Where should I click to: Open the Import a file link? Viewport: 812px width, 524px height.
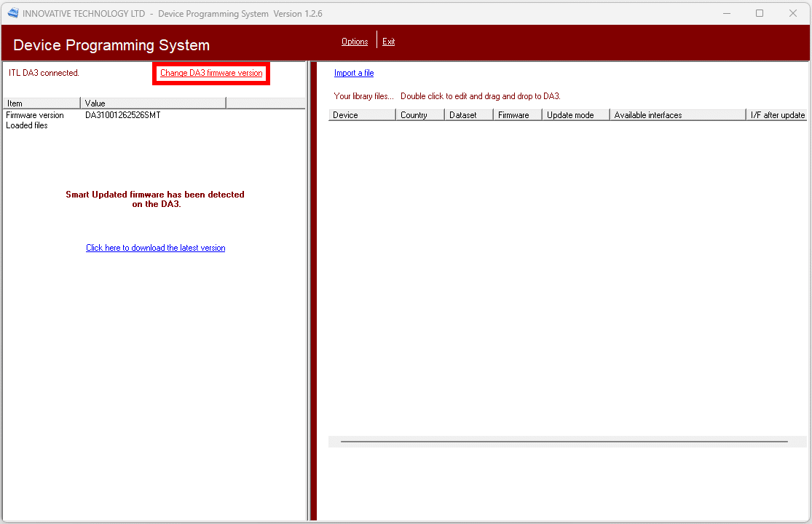[x=354, y=73]
